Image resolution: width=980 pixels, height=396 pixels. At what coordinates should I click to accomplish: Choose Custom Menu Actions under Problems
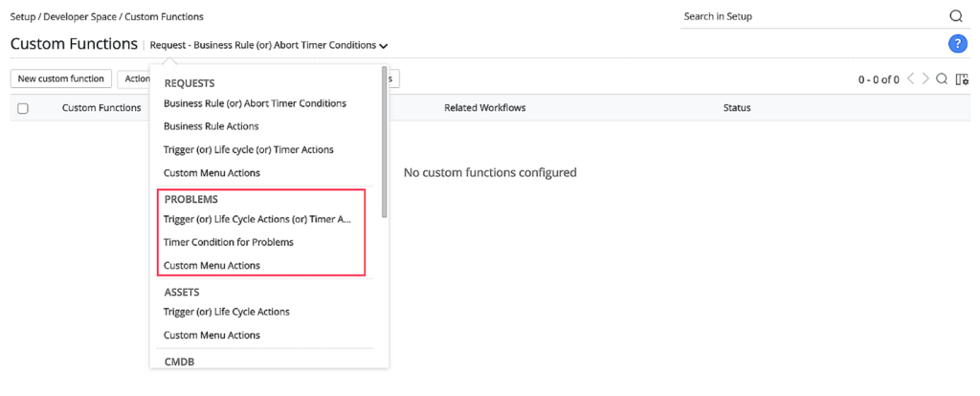[212, 266]
